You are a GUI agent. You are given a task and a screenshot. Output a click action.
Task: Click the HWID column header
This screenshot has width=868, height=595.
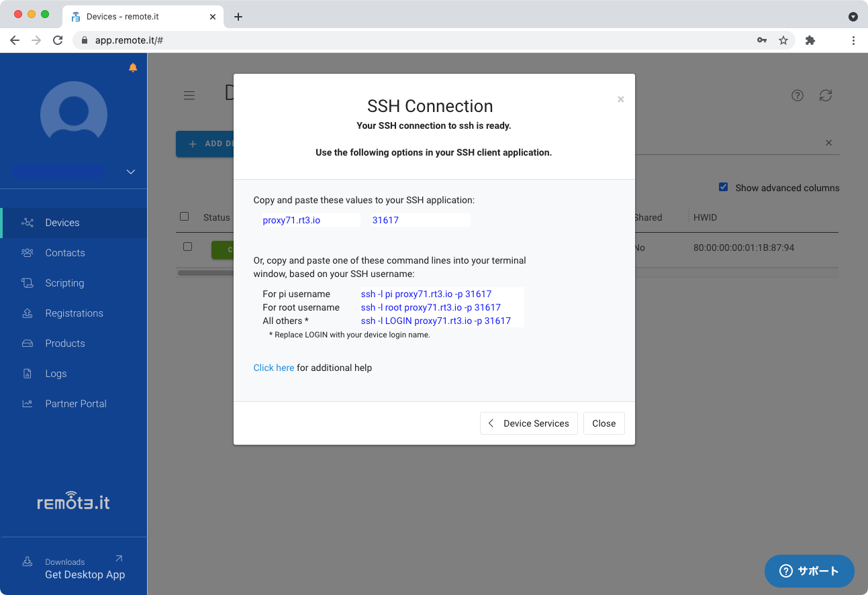pyautogui.click(x=705, y=217)
